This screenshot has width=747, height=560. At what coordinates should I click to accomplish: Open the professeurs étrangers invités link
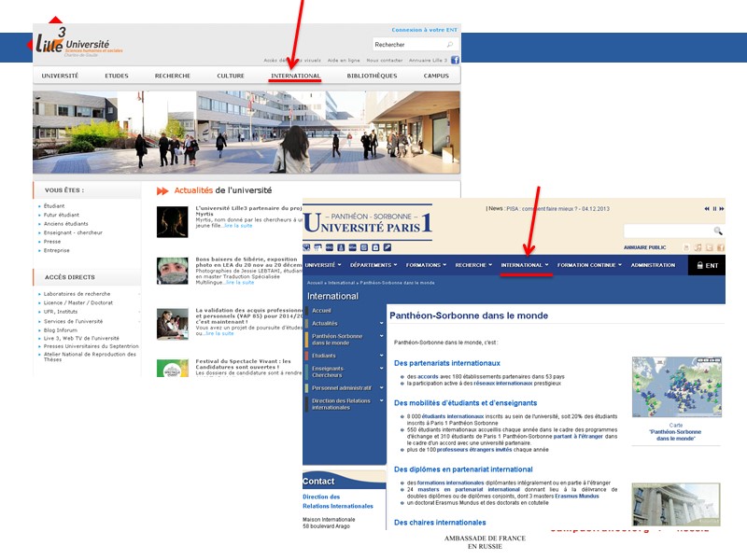click(x=474, y=449)
